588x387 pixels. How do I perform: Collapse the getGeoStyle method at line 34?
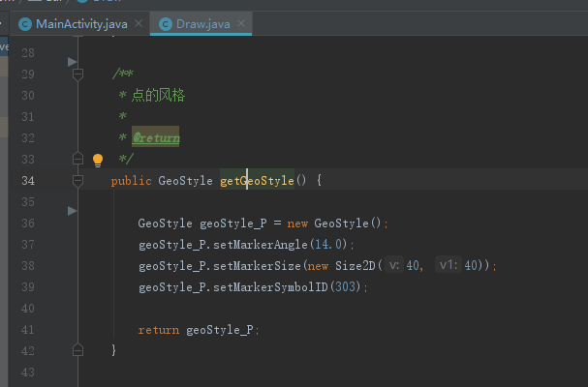tap(77, 181)
